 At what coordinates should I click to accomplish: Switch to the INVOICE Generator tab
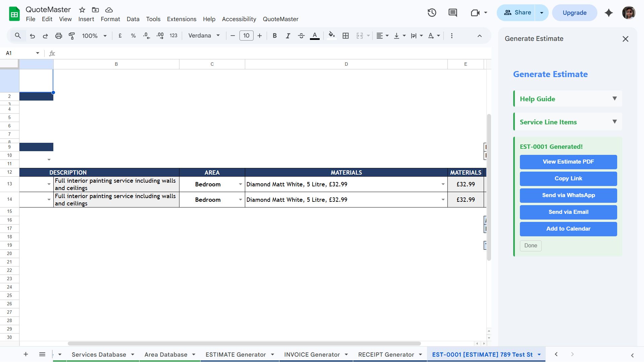[312, 354]
